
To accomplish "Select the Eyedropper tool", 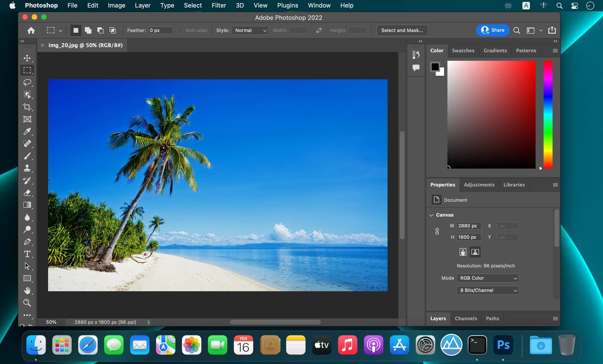I will point(27,131).
